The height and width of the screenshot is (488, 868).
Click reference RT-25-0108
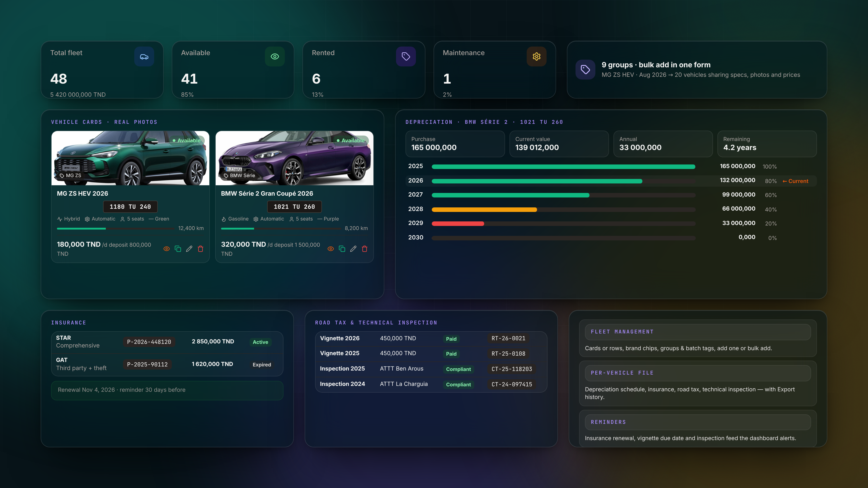(508, 354)
